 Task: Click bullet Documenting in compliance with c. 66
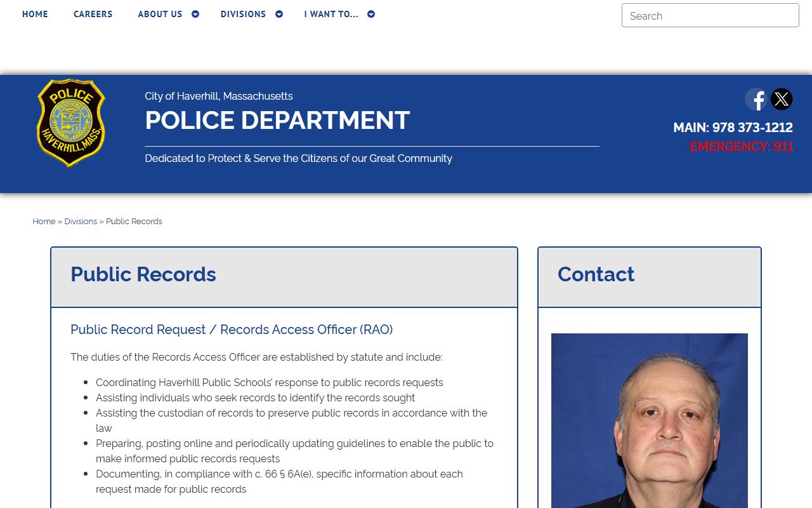click(x=279, y=481)
